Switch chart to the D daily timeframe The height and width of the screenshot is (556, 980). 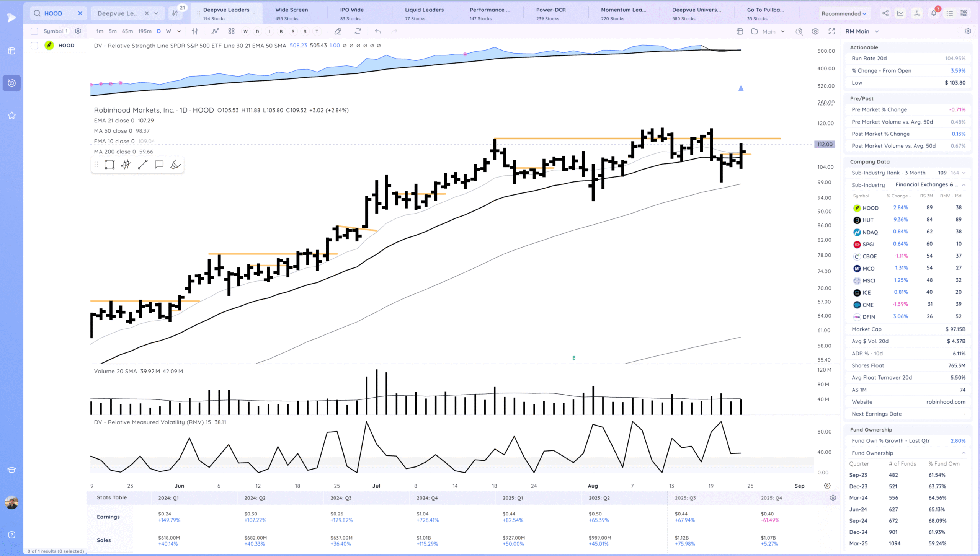click(x=158, y=31)
